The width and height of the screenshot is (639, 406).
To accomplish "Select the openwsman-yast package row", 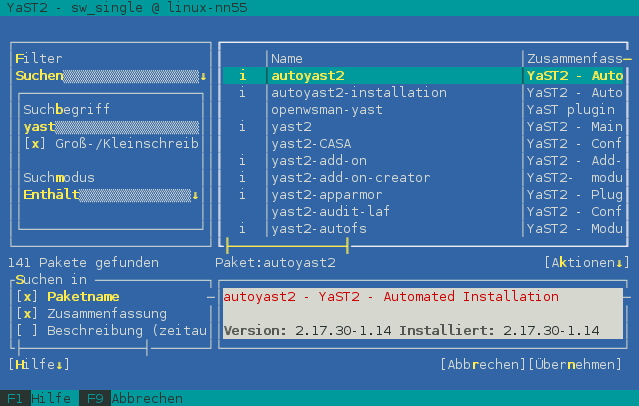I will coord(423,110).
